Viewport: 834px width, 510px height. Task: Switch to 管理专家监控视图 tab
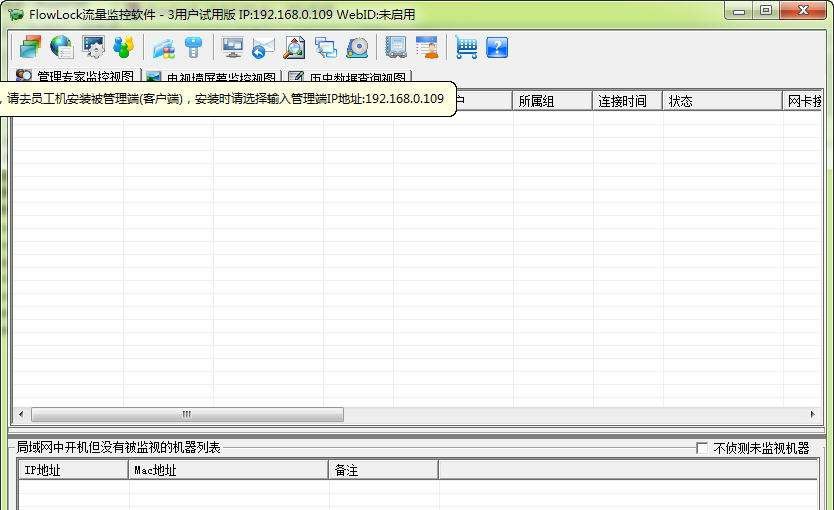[x=76, y=76]
